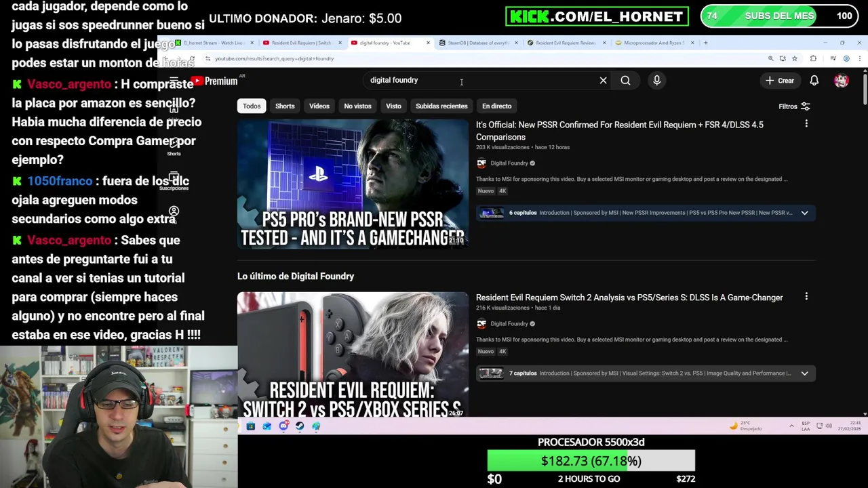The image size is (868, 488).
Task: Open Filtros search filters
Action: [x=794, y=106]
